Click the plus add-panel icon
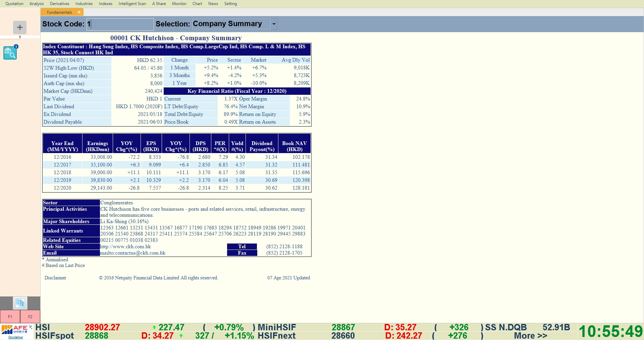This screenshot has width=644, height=340. pyautogui.click(x=20, y=27)
